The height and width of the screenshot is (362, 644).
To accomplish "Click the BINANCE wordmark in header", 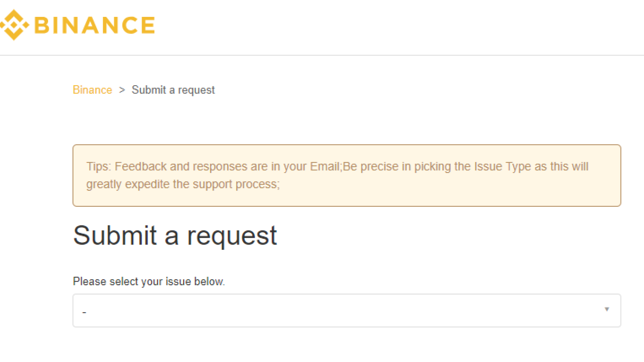I will coord(95,25).
